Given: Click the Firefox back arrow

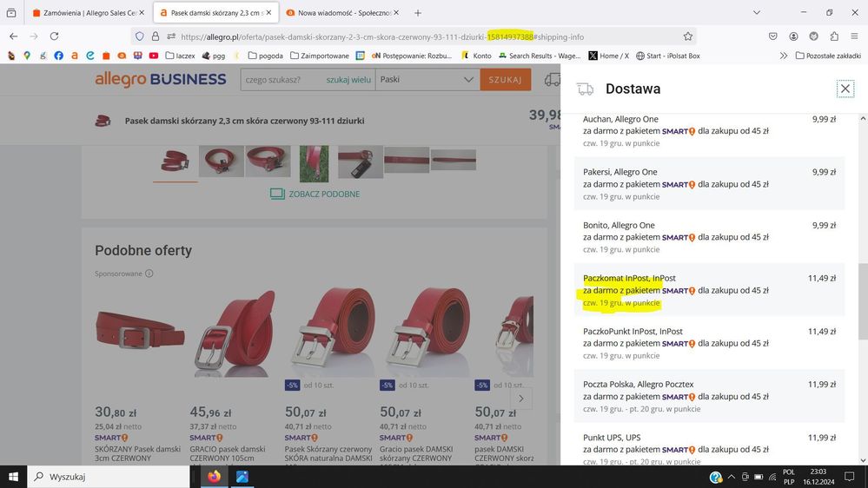Looking at the screenshot, I should [14, 36].
